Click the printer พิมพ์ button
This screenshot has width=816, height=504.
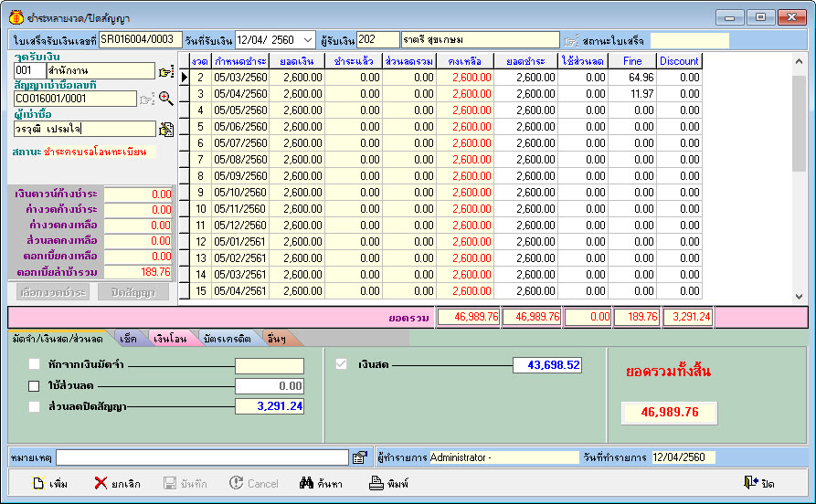(388, 484)
